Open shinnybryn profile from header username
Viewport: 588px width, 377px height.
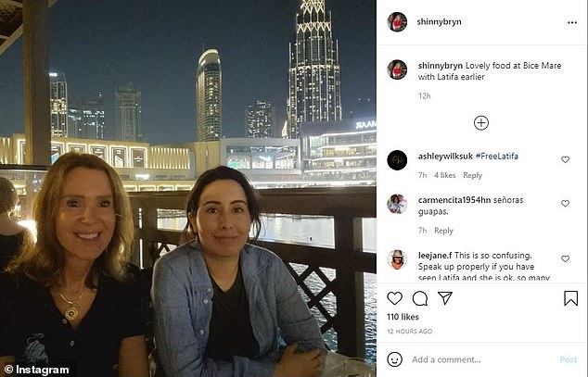click(x=439, y=21)
